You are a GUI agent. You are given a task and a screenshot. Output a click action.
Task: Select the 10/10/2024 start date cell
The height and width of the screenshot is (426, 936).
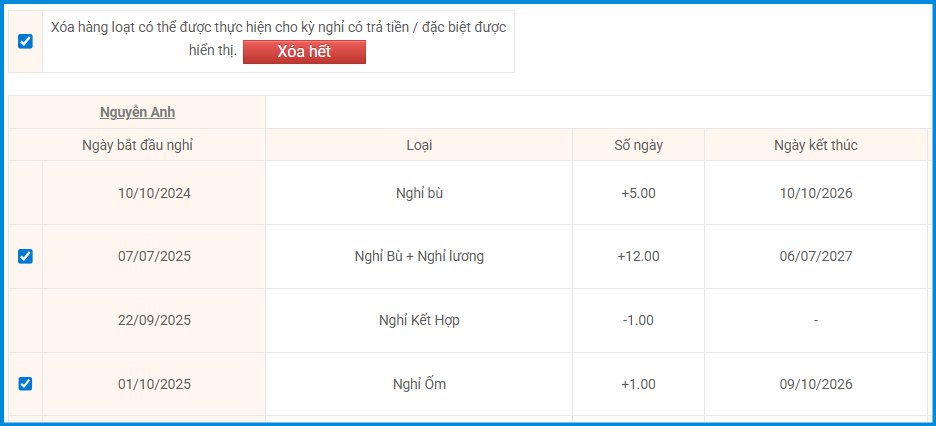coord(154,193)
